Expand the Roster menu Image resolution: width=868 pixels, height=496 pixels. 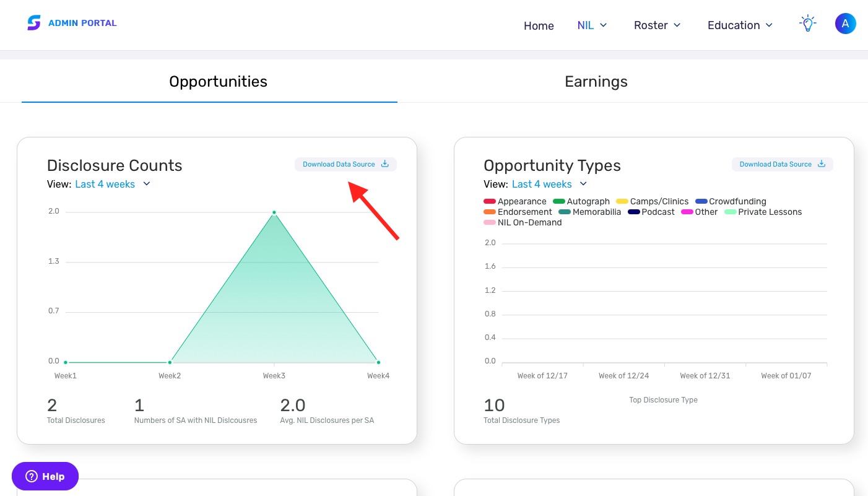point(657,25)
